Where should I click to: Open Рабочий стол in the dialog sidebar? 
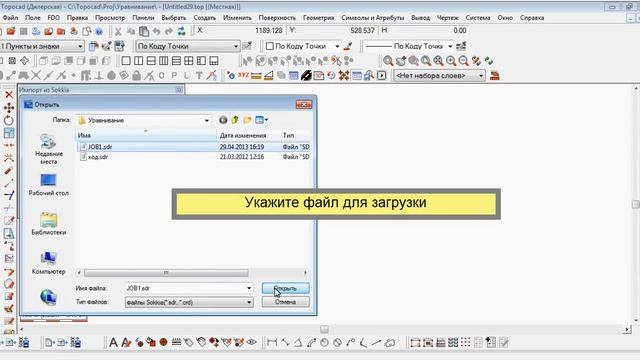(x=49, y=185)
